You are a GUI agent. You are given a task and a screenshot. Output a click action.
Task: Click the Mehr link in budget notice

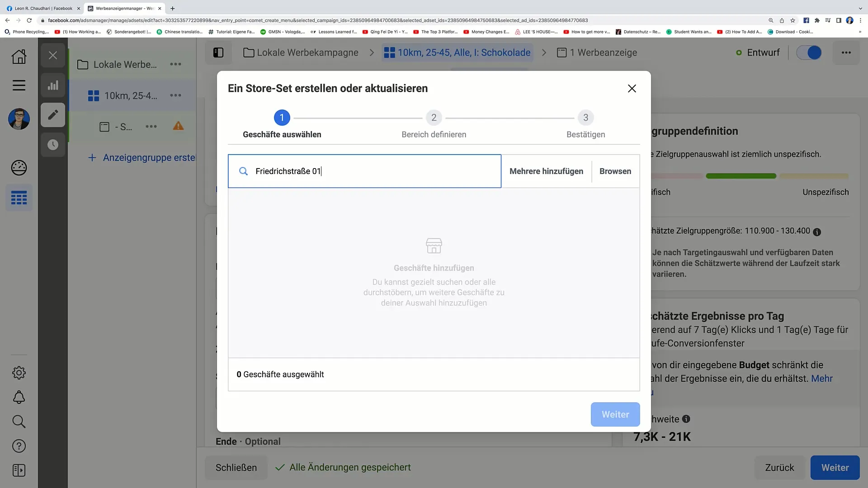click(x=821, y=379)
